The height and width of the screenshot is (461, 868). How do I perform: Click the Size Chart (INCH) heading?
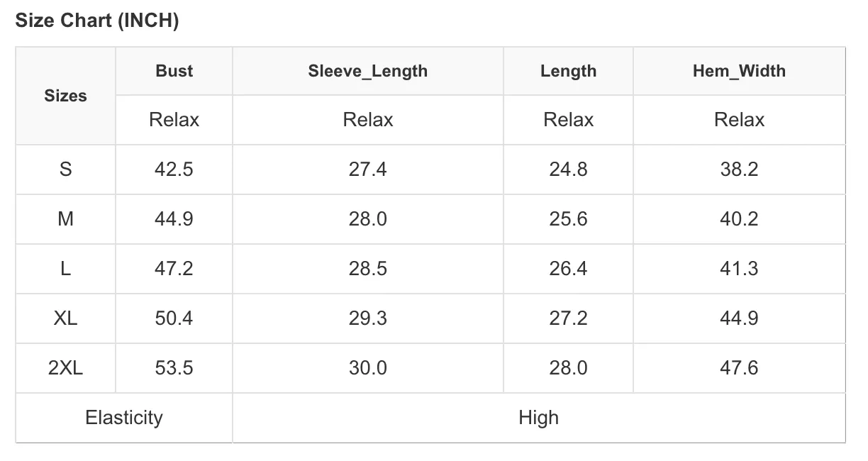[97, 21]
